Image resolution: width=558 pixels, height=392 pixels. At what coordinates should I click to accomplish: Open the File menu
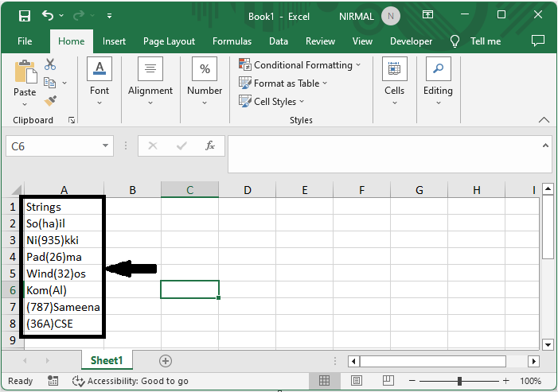click(25, 41)
